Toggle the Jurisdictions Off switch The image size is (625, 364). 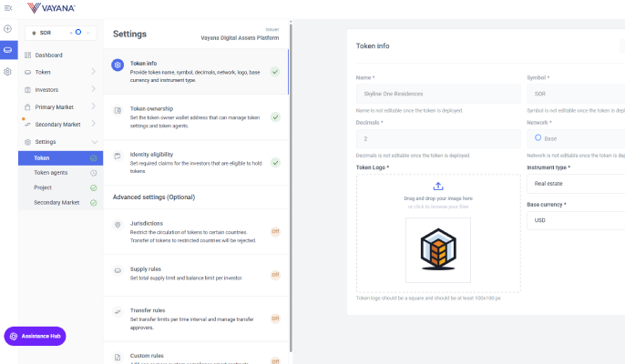pyautogui.click(x=274, y=231)
